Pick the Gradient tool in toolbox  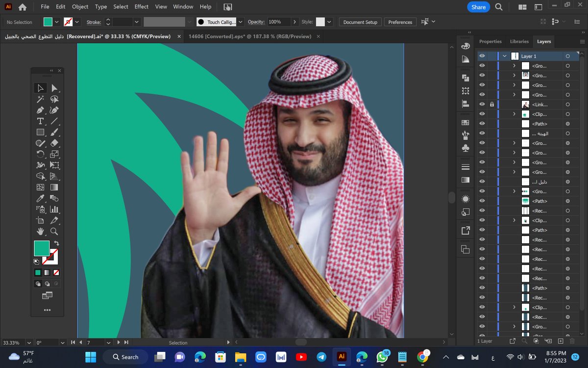coord(54,187)
